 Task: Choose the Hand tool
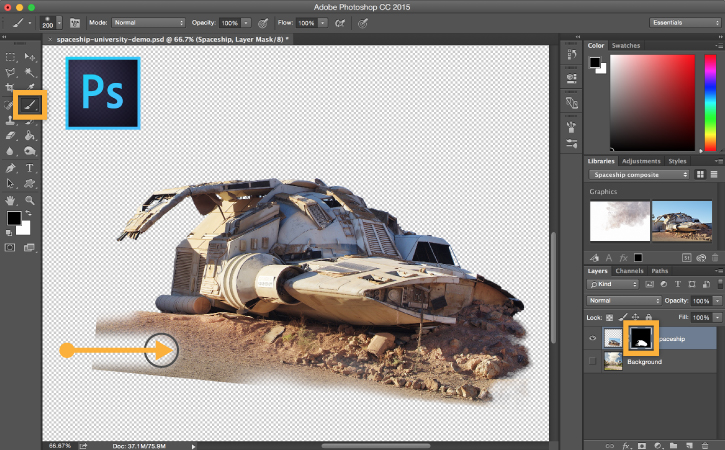[11, 200]
